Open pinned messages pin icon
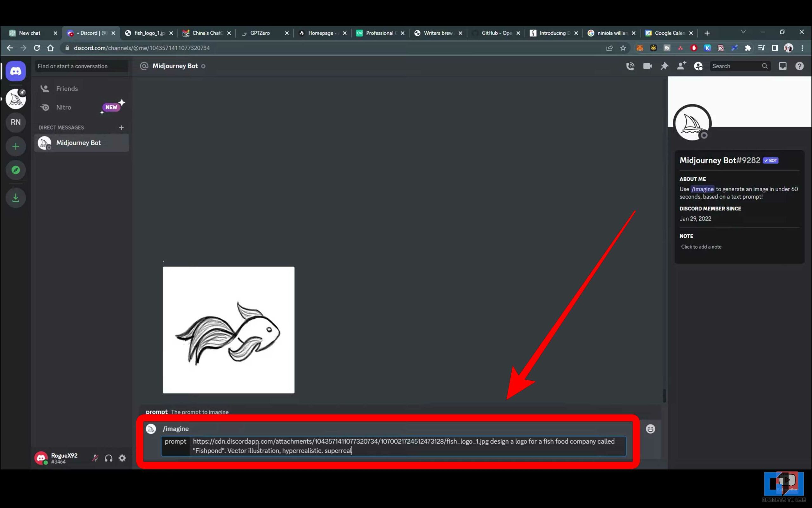The image size is (812, 508). [664, 66]
